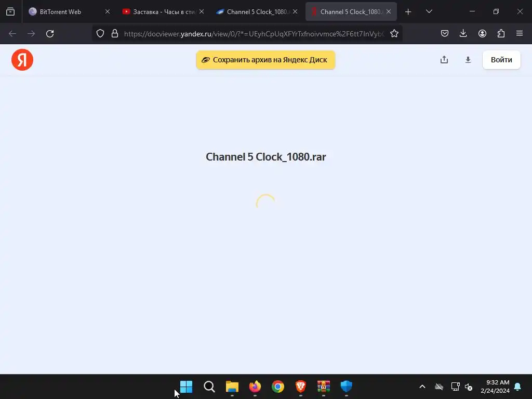532x399 pixels.
Task: View site security lock information
Action: (115, 33)
